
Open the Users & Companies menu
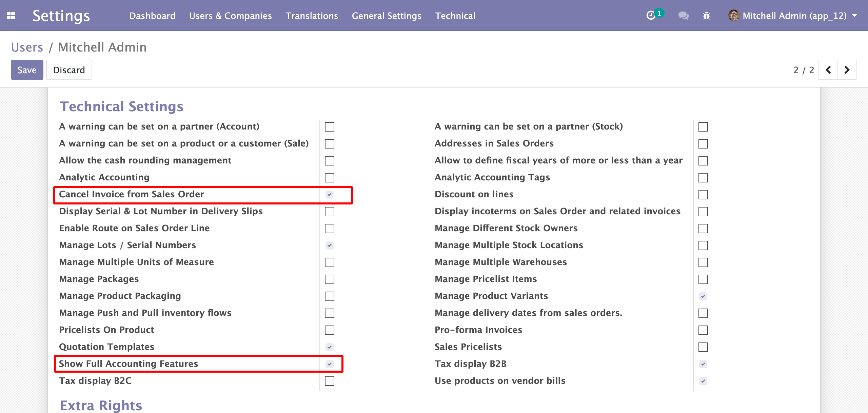pyautogui.click(x=231, y=16)
